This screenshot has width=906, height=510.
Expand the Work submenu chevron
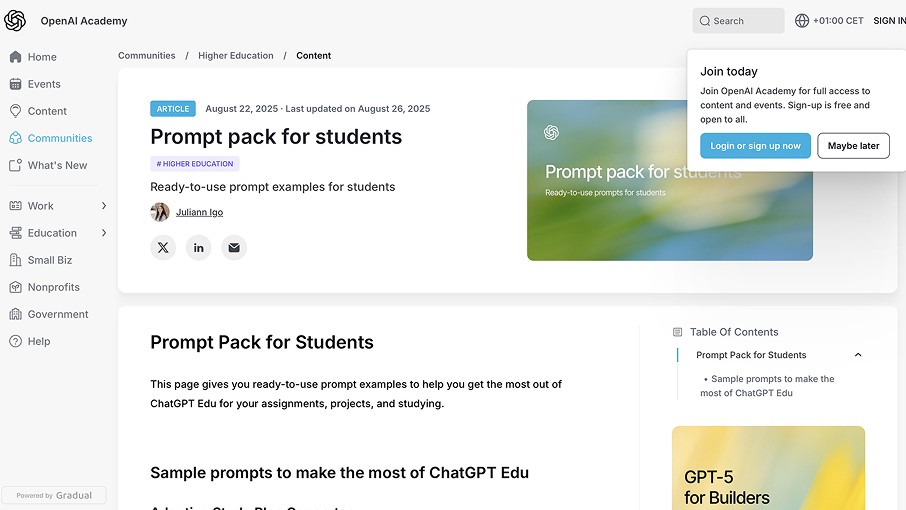[104, 206]
